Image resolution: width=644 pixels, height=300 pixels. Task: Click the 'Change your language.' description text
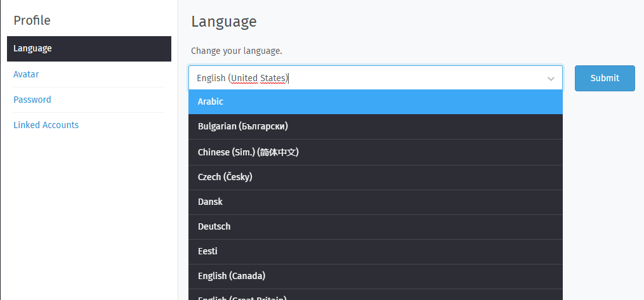tap(237, 51)
